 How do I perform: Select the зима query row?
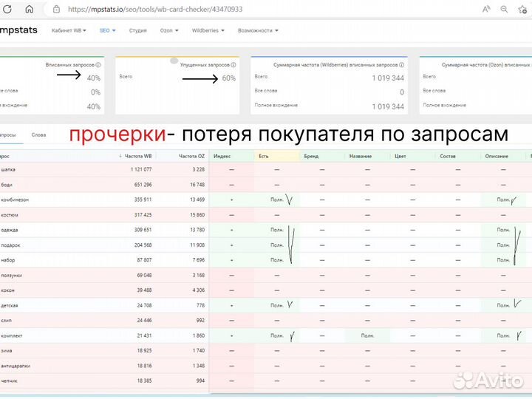coord(266,350)
